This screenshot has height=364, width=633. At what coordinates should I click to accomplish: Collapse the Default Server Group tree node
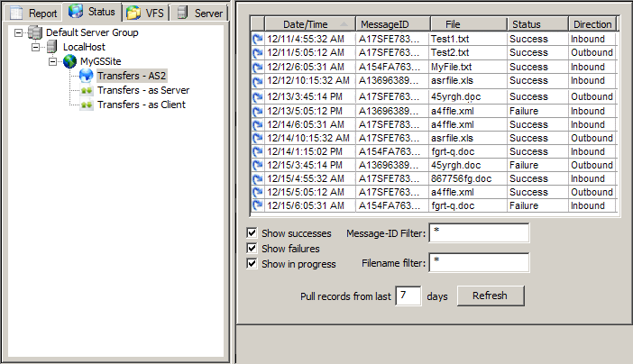(x=19, y=32)
